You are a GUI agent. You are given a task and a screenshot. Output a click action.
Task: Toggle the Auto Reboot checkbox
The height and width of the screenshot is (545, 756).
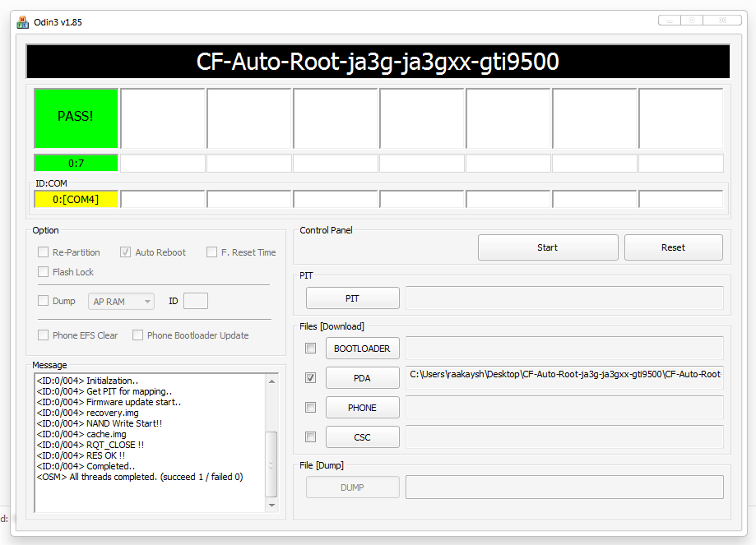point(125,252)
